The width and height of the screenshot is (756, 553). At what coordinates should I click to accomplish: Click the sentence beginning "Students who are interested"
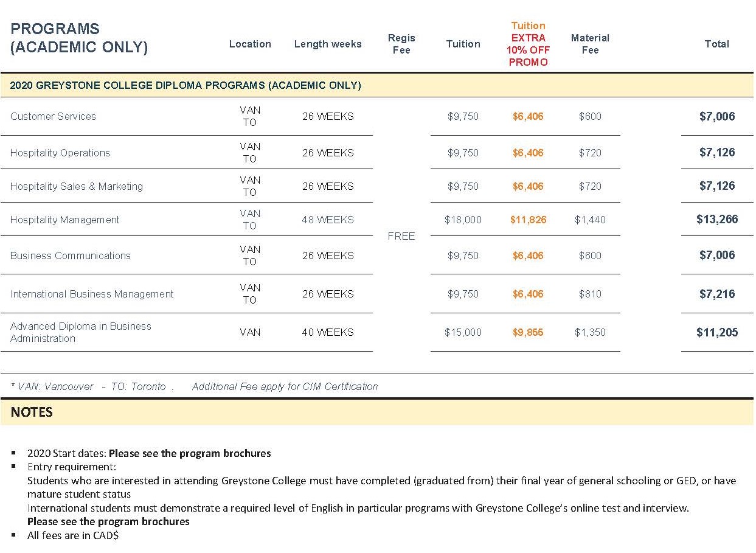pos(381,481)
